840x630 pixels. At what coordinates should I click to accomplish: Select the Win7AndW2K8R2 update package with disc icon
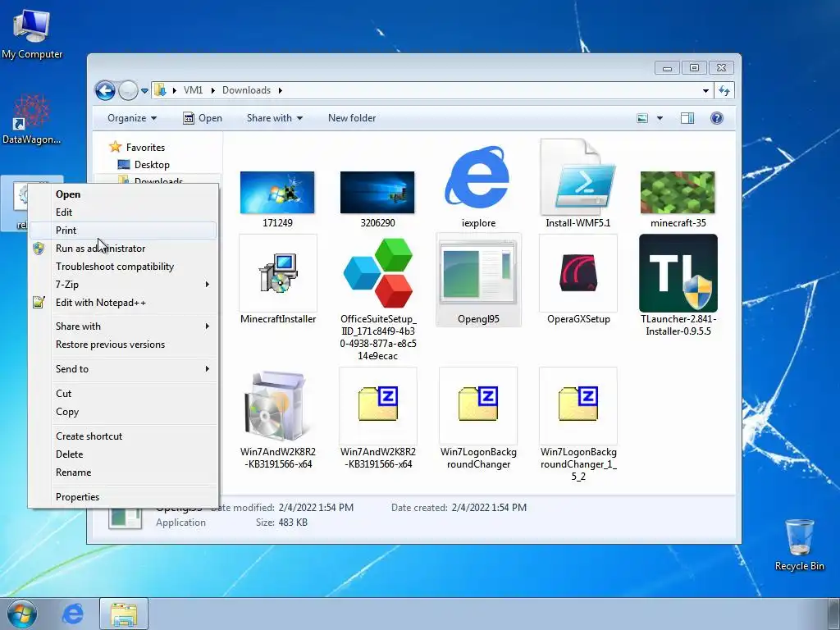[x=277, y=405]
